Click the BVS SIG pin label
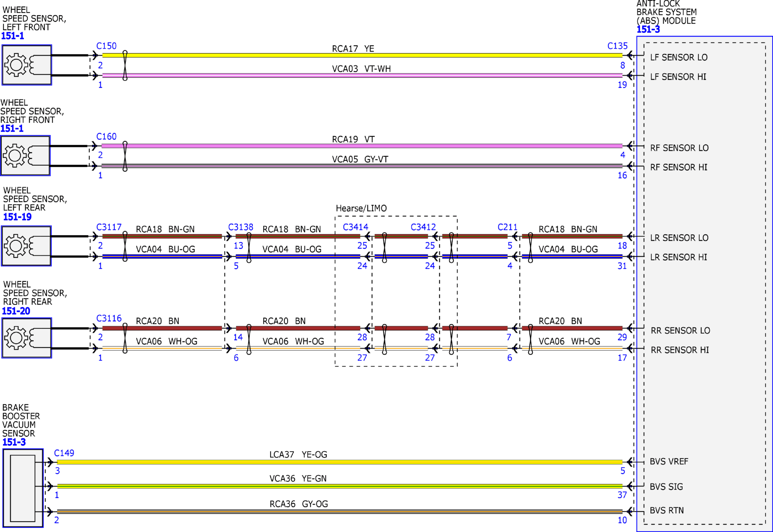 pyautogui.click(x=666, y=487)
